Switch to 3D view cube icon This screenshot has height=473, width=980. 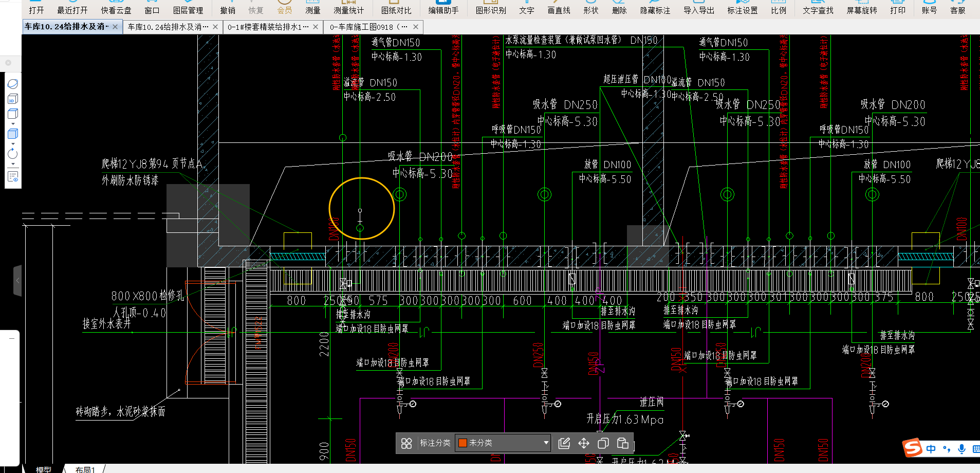point(13,99)
